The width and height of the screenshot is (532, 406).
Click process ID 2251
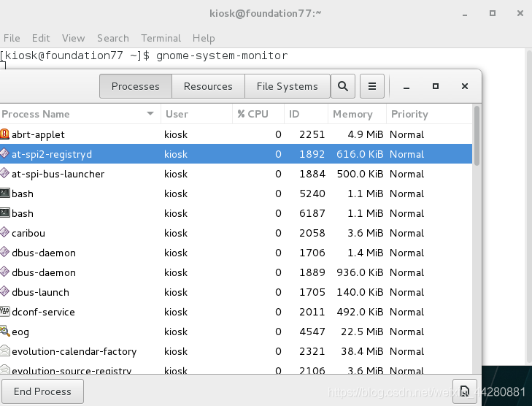click(x=312, y=134)
